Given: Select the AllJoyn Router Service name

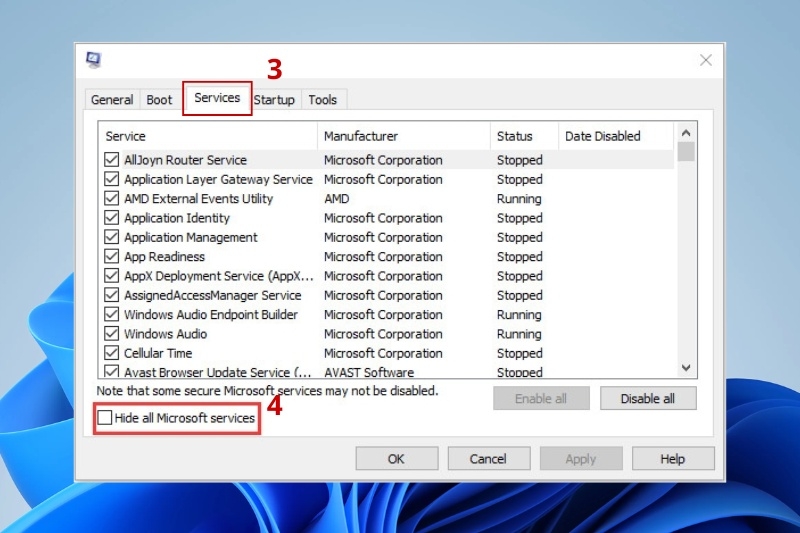Looking at the screenshot, I should [186, 160].
